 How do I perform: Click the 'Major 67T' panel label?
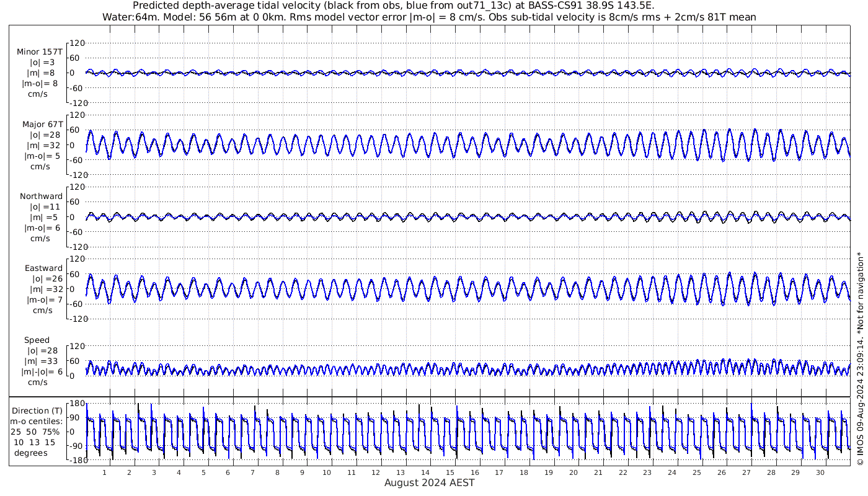point(43,124)
